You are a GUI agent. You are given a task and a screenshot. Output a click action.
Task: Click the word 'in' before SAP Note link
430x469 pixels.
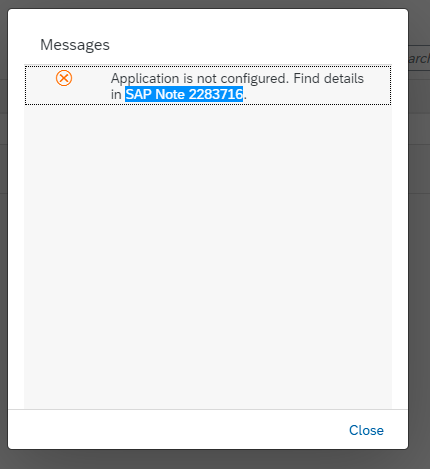coord(116,94)
